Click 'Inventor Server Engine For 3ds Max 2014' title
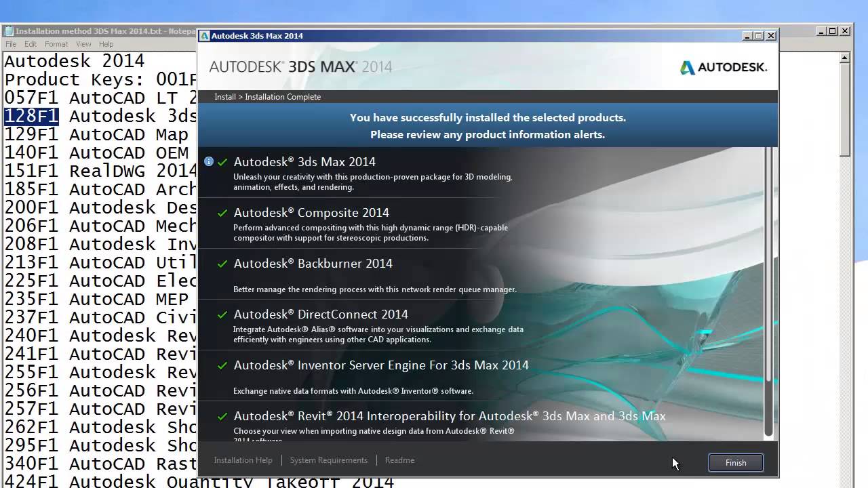Viewport: 868px width, 488px height. point(381,365)
